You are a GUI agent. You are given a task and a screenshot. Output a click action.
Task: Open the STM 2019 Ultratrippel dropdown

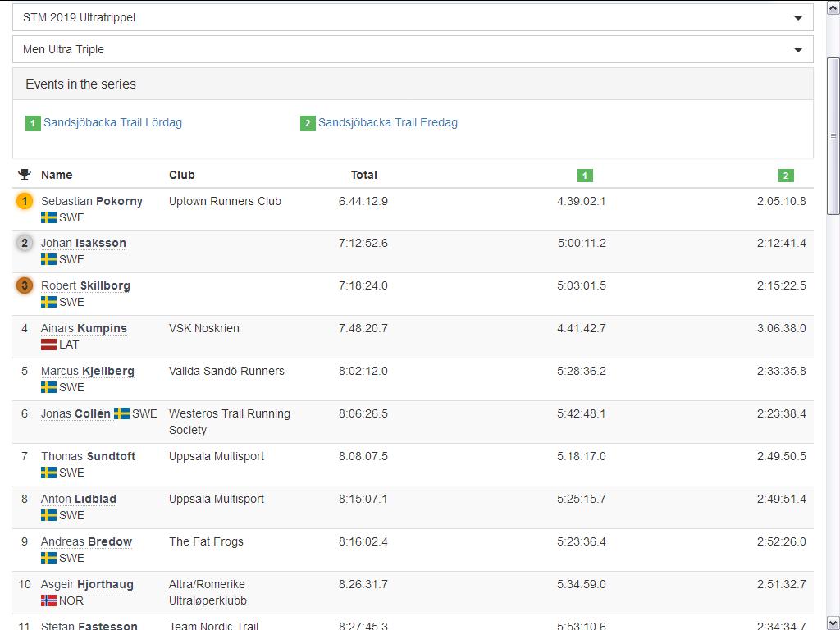point(413,17)
